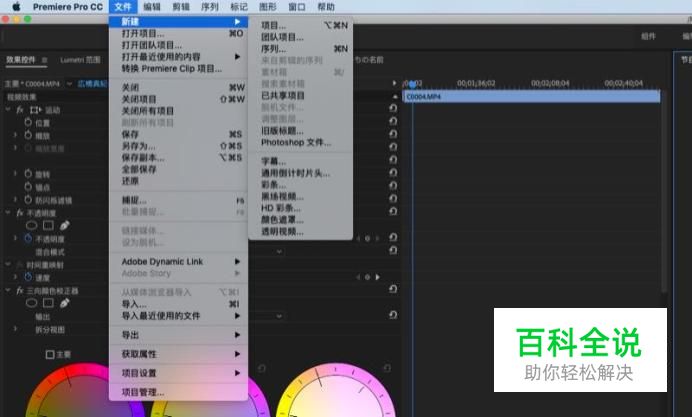Viewport: 692px width, 417px height.
Task: Toggle animation stopwatch for 旋转
Action: pyautogui.click(x=28, y=174)
